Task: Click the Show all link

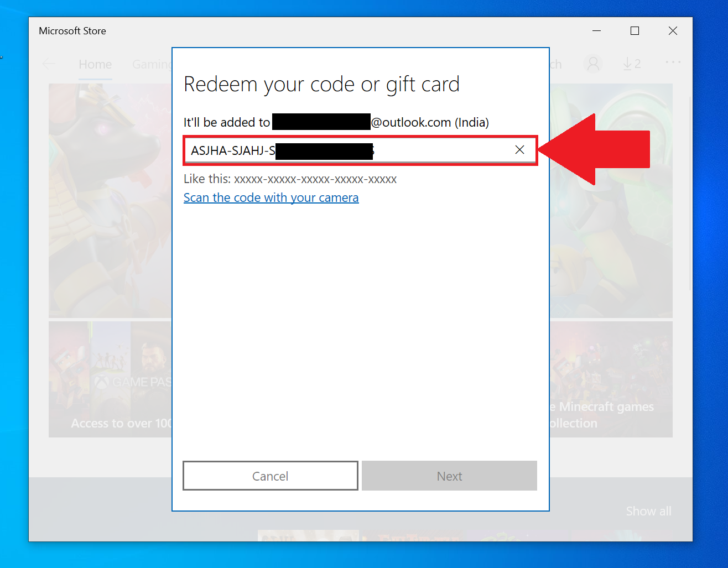Action: (648, 511)
